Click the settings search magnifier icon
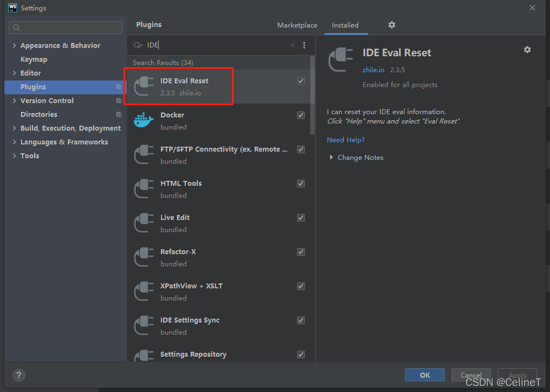The image size is (550, 392). [17, 28]
